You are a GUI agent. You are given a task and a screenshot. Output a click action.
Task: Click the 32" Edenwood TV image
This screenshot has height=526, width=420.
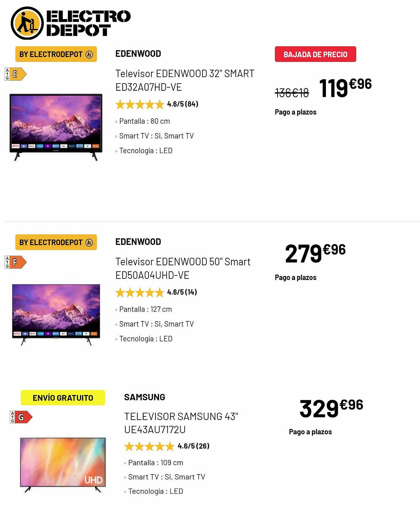(x=56, y=127)
